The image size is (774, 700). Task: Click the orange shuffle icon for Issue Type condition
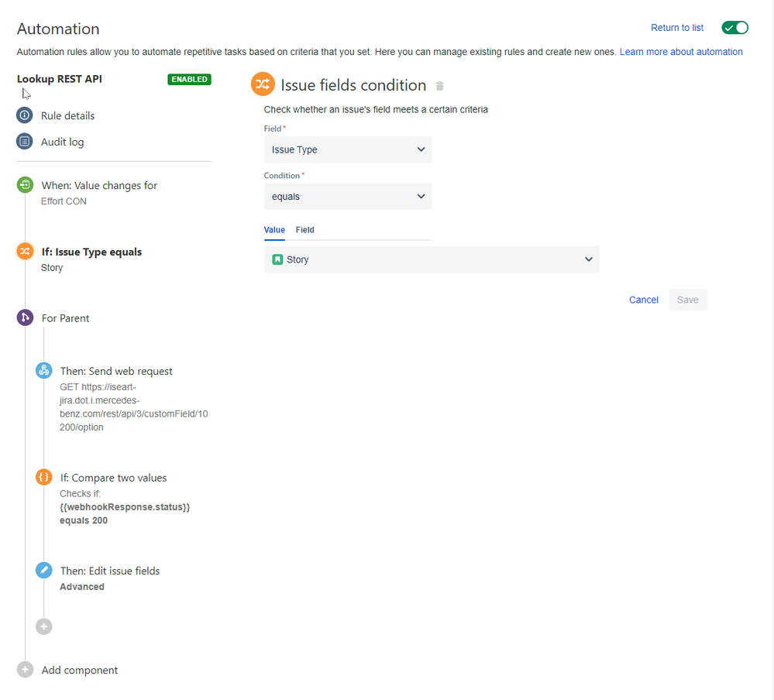(25, 251)
